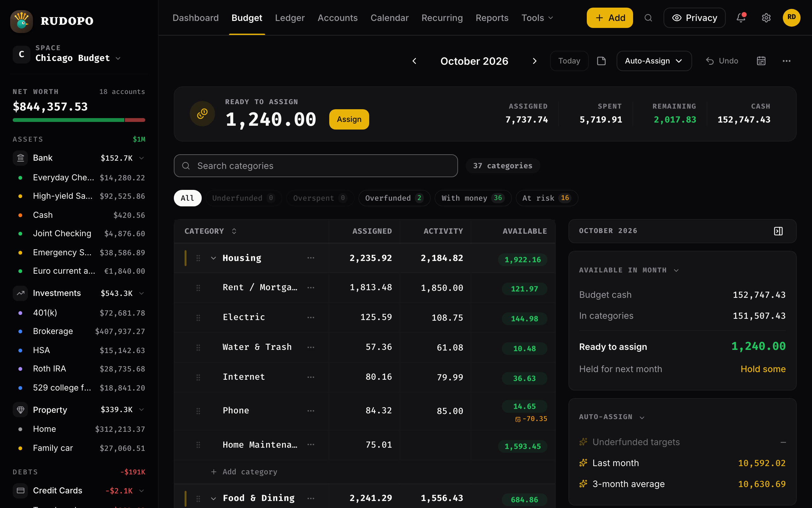Open month note page icon

pyautogui.click(x=601, y=61)
